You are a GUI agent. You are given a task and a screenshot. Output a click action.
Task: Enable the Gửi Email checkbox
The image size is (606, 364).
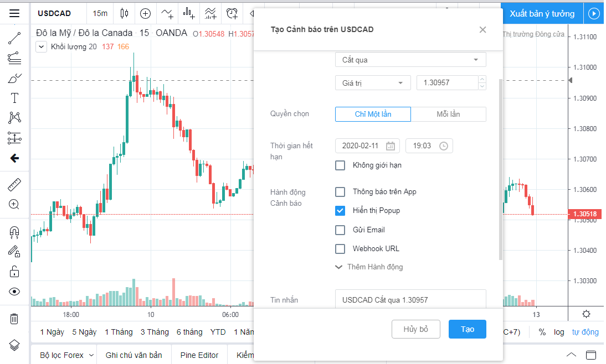click(340, 230)
